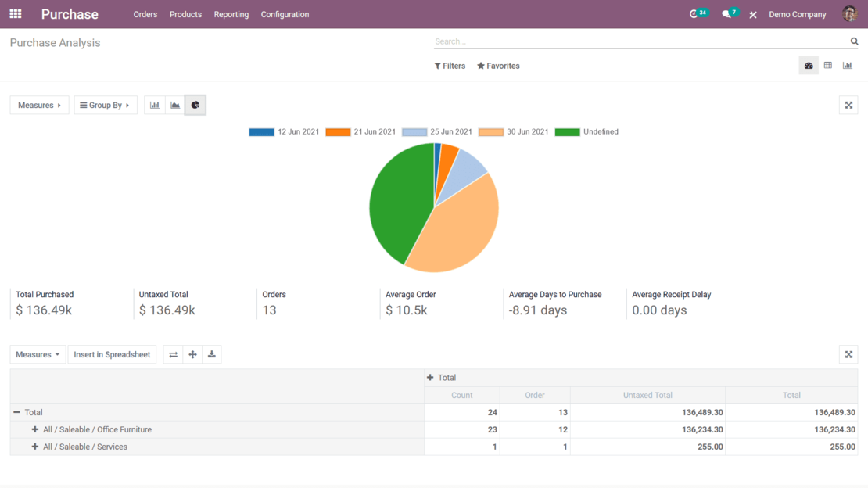Open the apps menu grid
The image size is (868, 488).
click(15, 13)
